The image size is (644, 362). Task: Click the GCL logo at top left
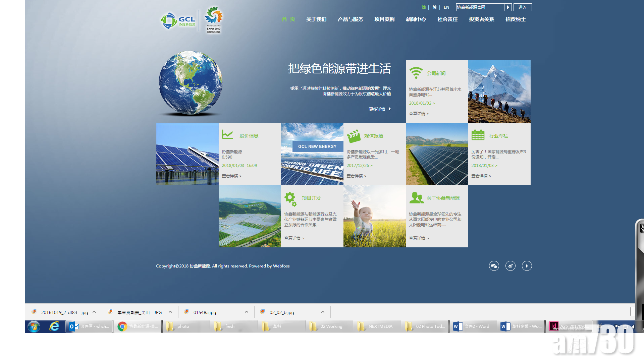pos(178,21)
